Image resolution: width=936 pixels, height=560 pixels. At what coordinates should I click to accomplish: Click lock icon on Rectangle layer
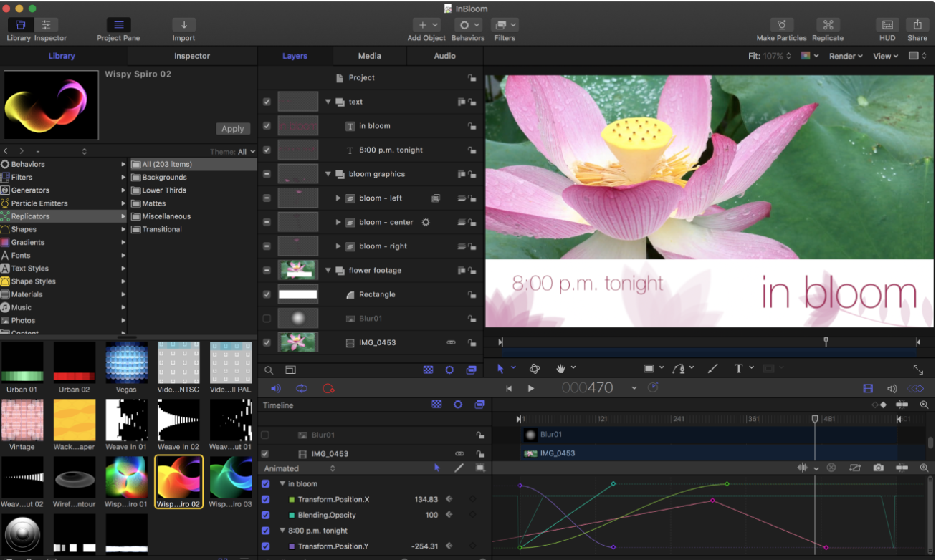coord(472,294)
